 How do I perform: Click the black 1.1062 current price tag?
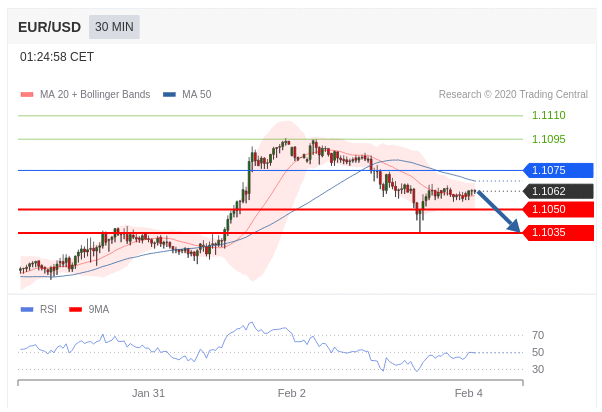(558, 191)
